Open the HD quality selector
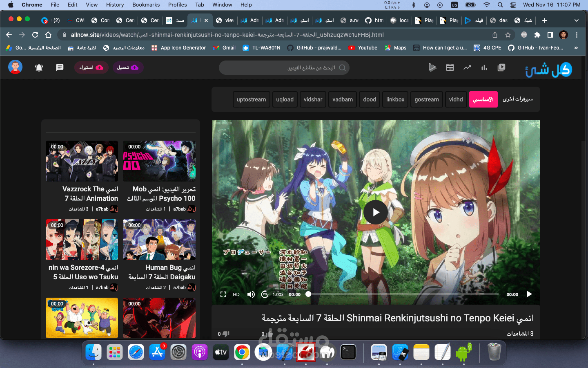The height and width of the screenshot is (368, 588). [236, 294]
